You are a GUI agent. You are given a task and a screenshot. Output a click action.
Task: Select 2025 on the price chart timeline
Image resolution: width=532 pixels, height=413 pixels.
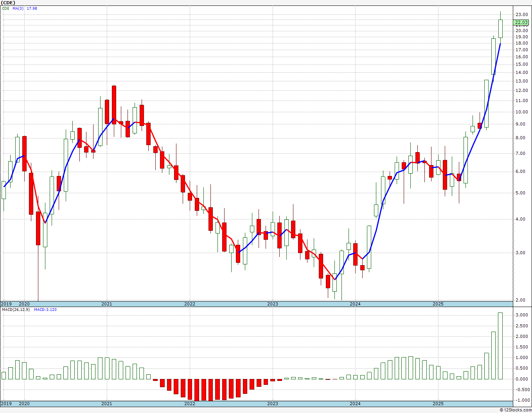tap(438, 304)
